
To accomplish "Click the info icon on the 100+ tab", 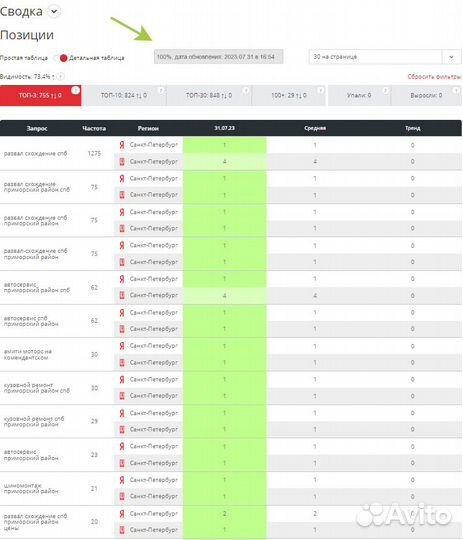I will point(320,90).
